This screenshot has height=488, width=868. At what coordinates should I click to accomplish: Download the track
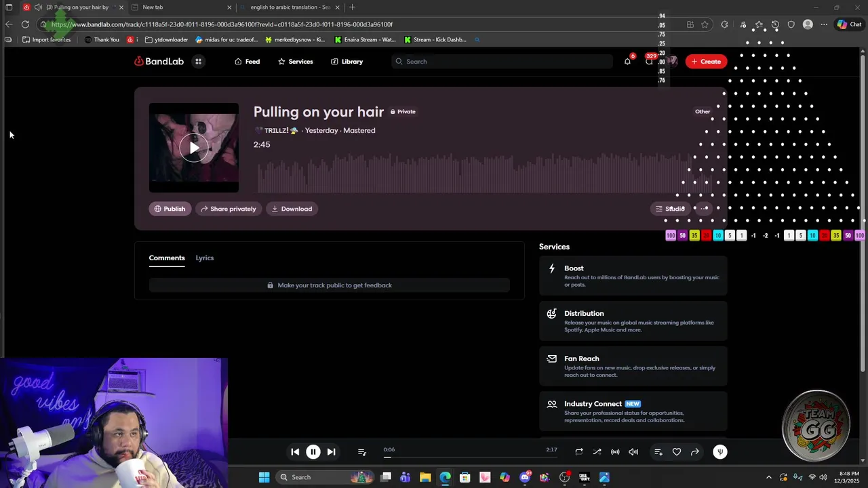[x=292, y=209]
